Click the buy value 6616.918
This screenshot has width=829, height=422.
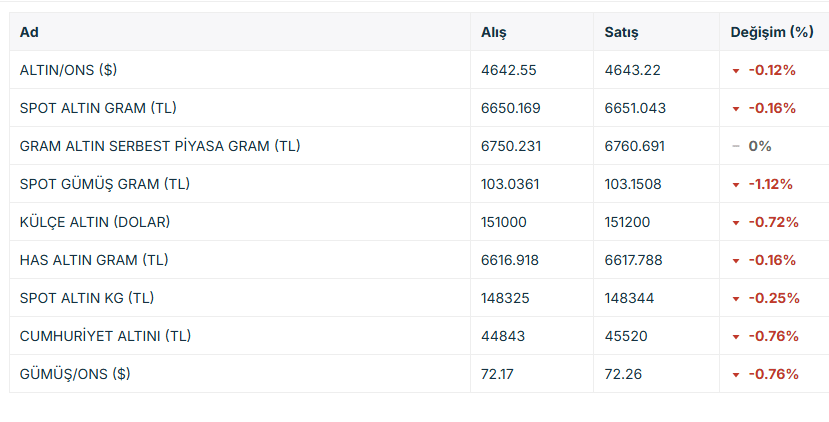[510, 260]
